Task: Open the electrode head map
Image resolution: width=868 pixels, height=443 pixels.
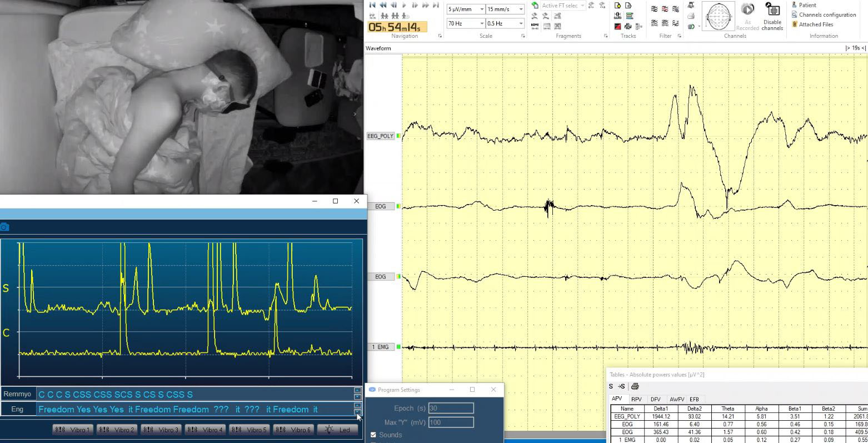Action: pos(718,16)
